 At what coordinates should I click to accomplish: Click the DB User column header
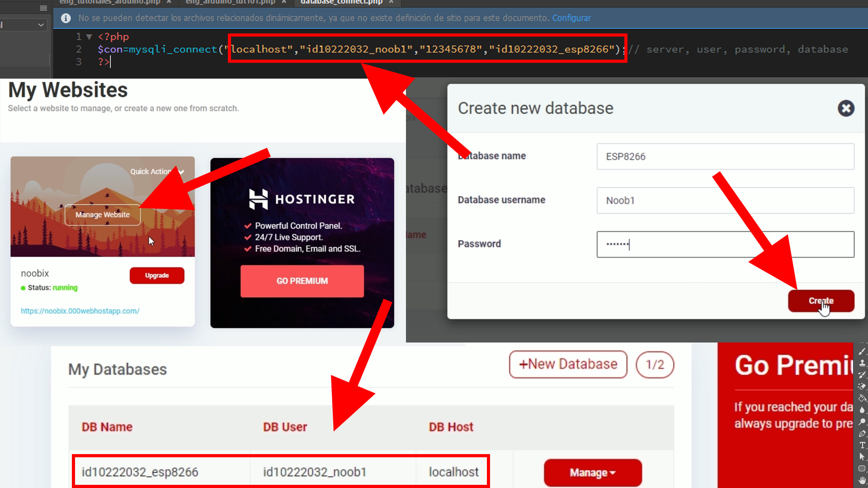(x=285, y=427)
